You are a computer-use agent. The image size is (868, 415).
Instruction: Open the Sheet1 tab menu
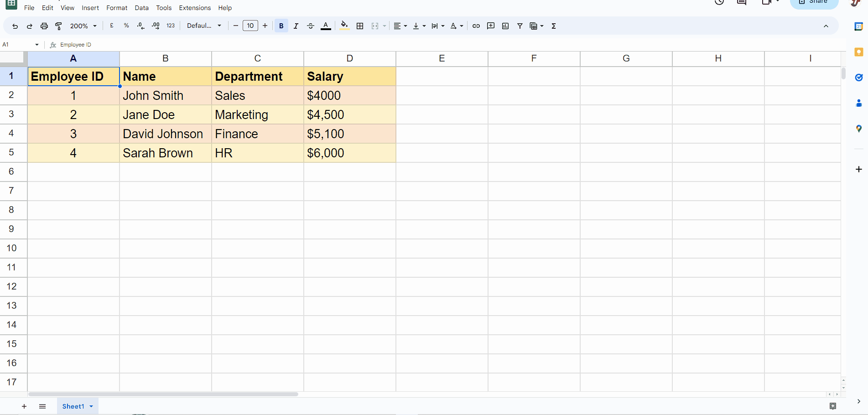point(90,406)
